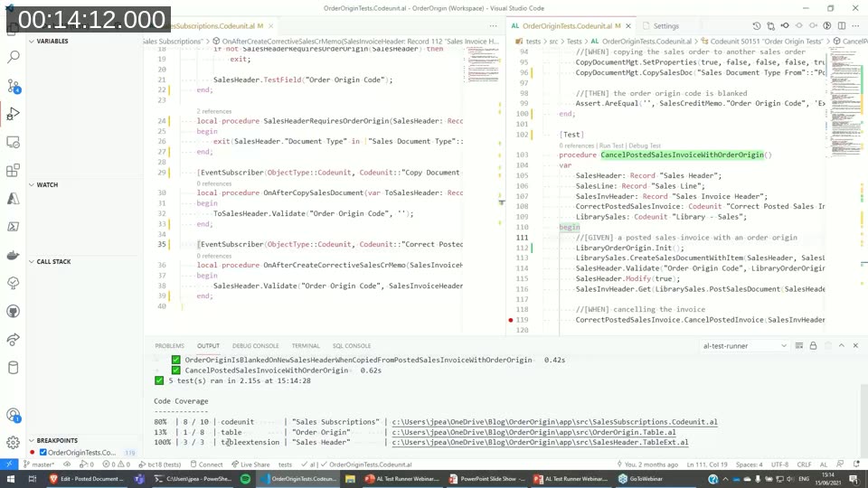Click the master branch in status bar
Screen dimensions: 868x488
(x=38, y=465)
